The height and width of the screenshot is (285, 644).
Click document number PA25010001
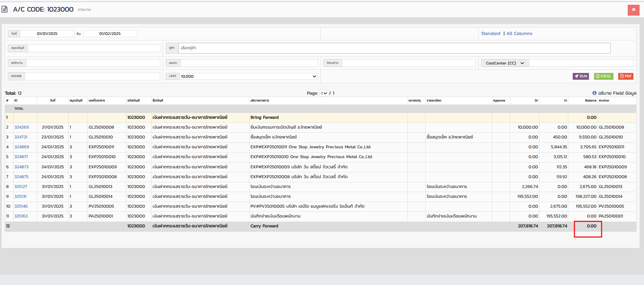click(101, 216)
